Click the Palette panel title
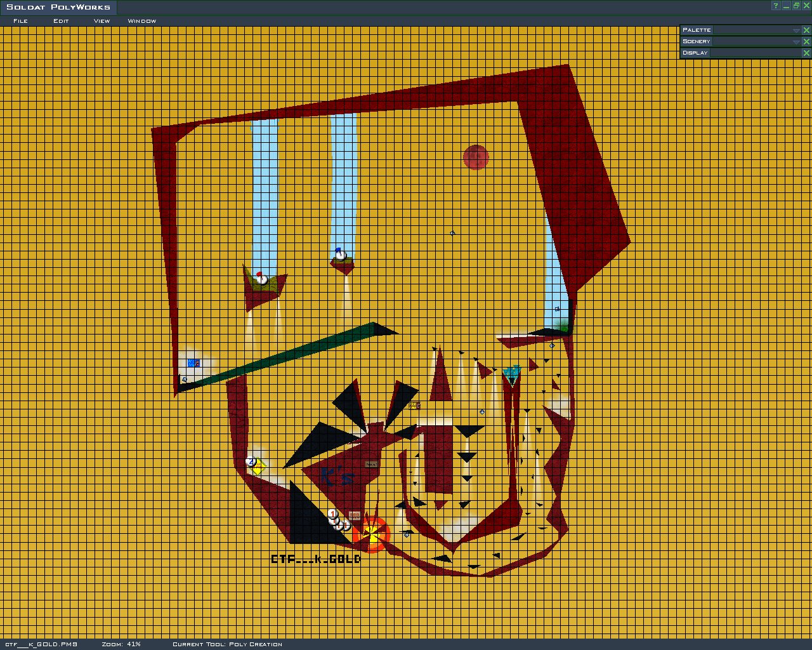The height and width of the screenshot is (650, 812). click(697, 30)
